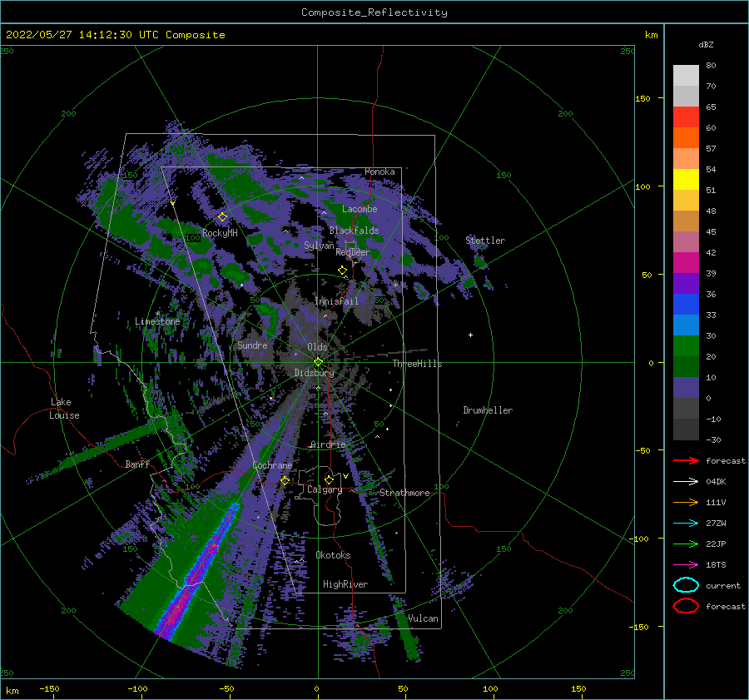
Task: Click the Lacombe map label
Action: [x=360, y=209]
